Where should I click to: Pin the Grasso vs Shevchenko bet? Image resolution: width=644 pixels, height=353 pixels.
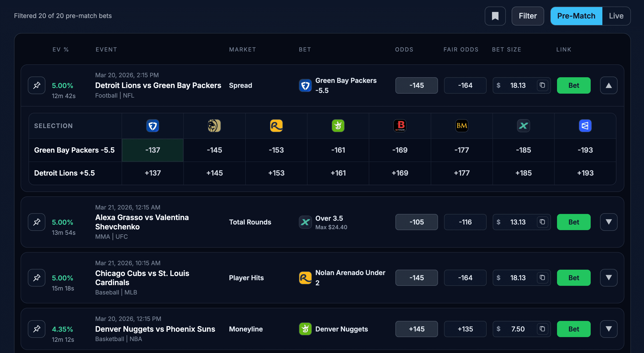(x=36, y=222)
